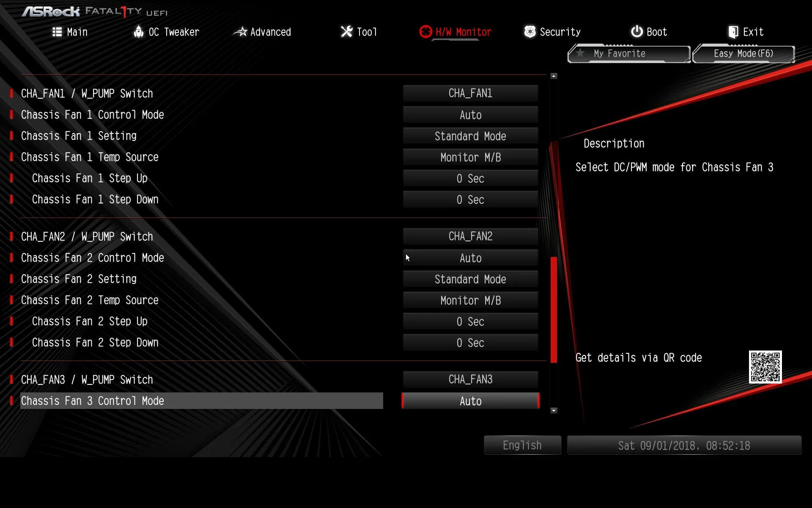Toggle CHA_FAN2 W_PUMP Switch mode
This screenshot has height=508, width=812.
point(470,237)
